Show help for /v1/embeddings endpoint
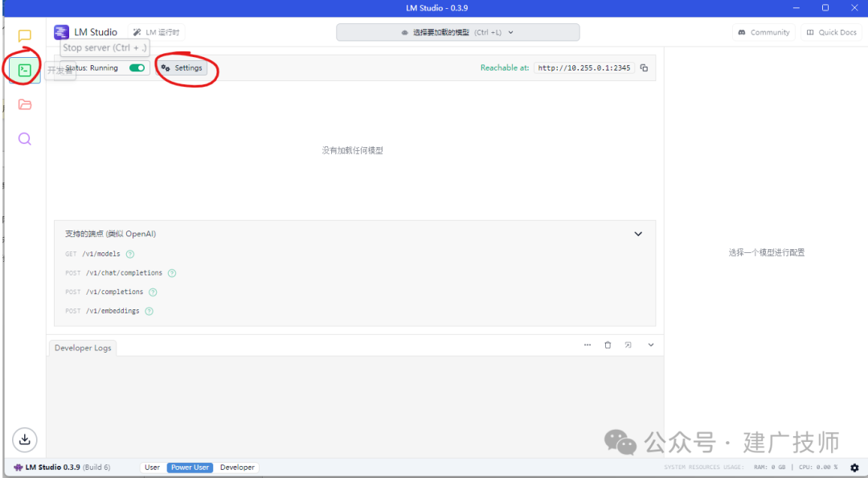 tap(149, 312)
